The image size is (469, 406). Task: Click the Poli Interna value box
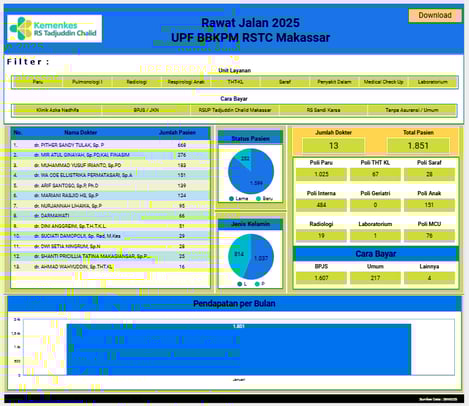click(321, 205)
